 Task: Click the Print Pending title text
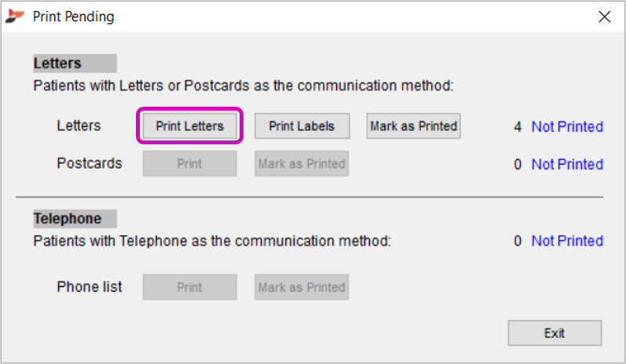pos(74,16)
